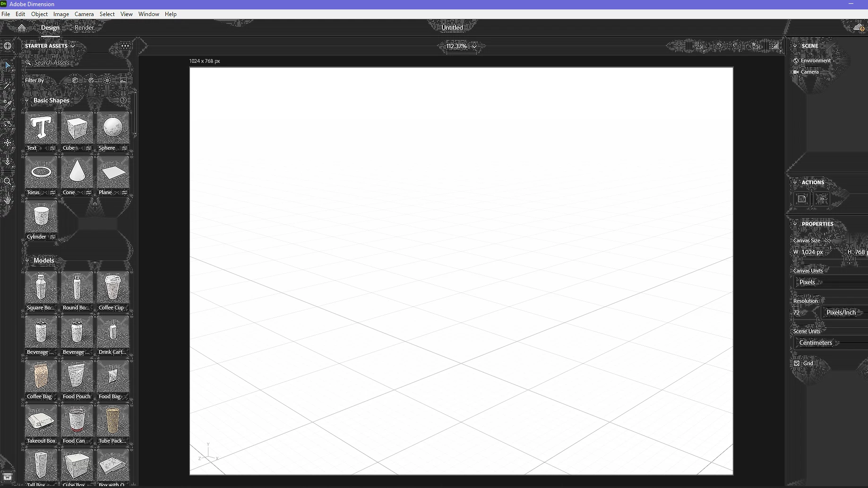Open Sphere shape settings sliders icon

point(124,148)
